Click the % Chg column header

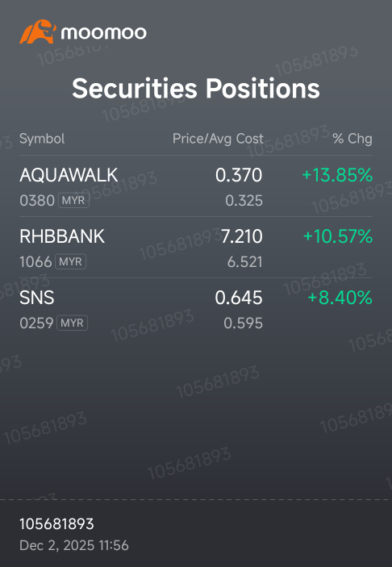pos(352,139)
